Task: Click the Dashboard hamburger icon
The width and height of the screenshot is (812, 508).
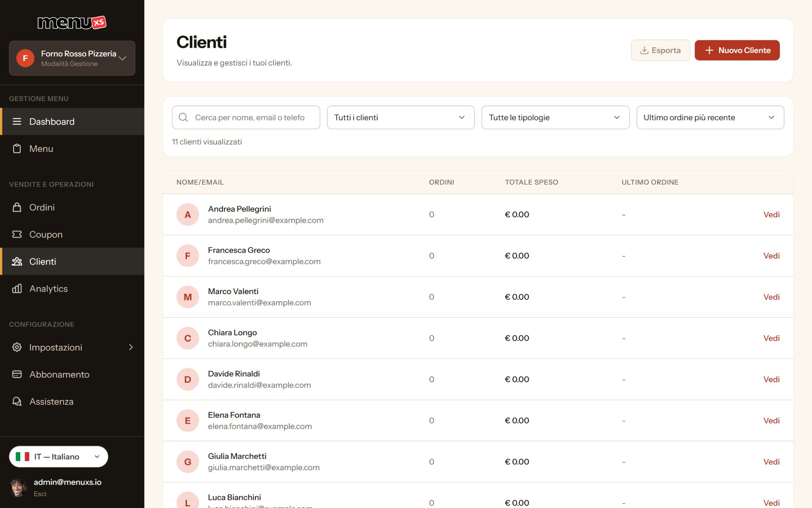Action: pos(17,121)
